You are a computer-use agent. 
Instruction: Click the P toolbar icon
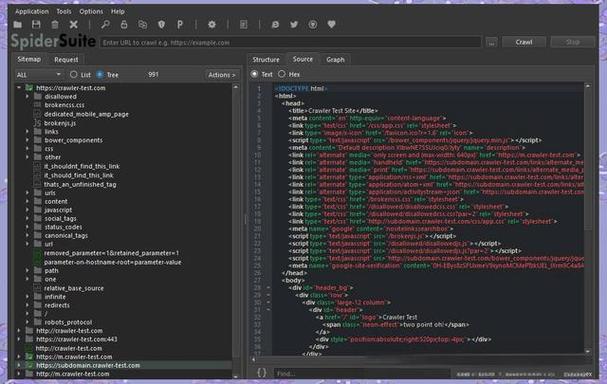pyautogui.click(x=180, y=25)
